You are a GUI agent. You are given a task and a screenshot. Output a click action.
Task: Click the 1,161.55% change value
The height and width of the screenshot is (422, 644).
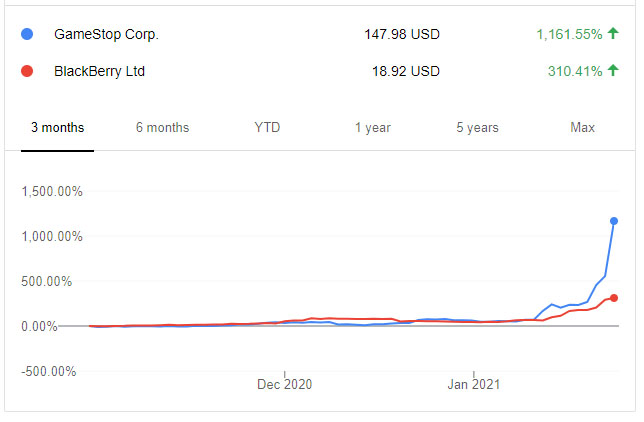coord(569,34)
